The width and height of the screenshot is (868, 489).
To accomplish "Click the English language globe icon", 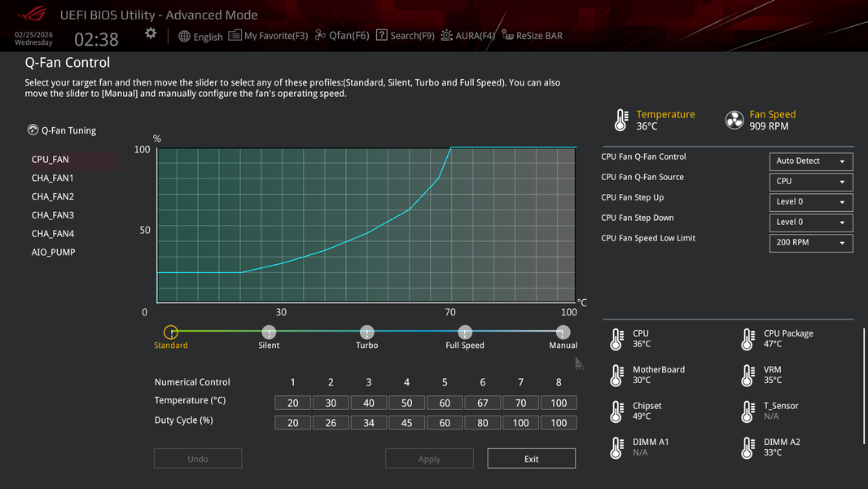I will pyautogui.click(x=184, y=36).
